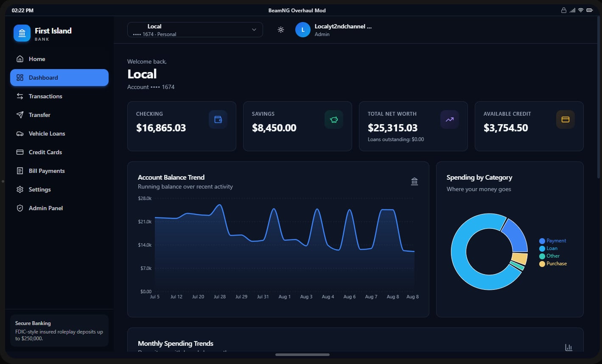
Task: Click the trending arrow icon on Net Worth card
Action: point(450,119)
